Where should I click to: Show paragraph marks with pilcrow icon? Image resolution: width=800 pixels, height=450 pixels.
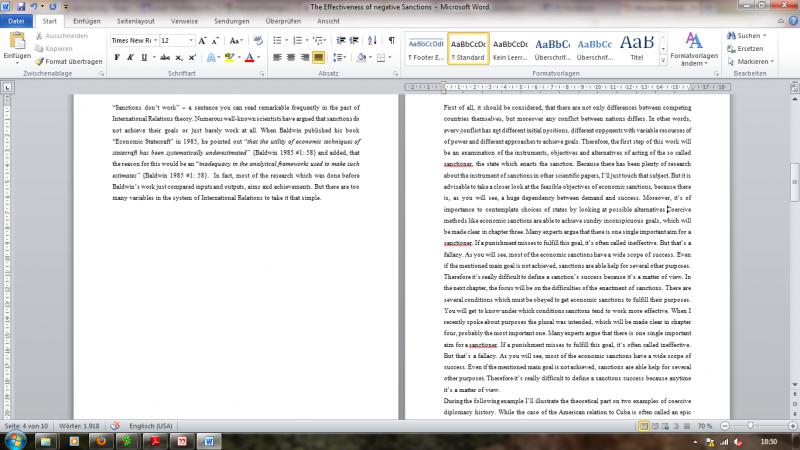tap(391, 40)
